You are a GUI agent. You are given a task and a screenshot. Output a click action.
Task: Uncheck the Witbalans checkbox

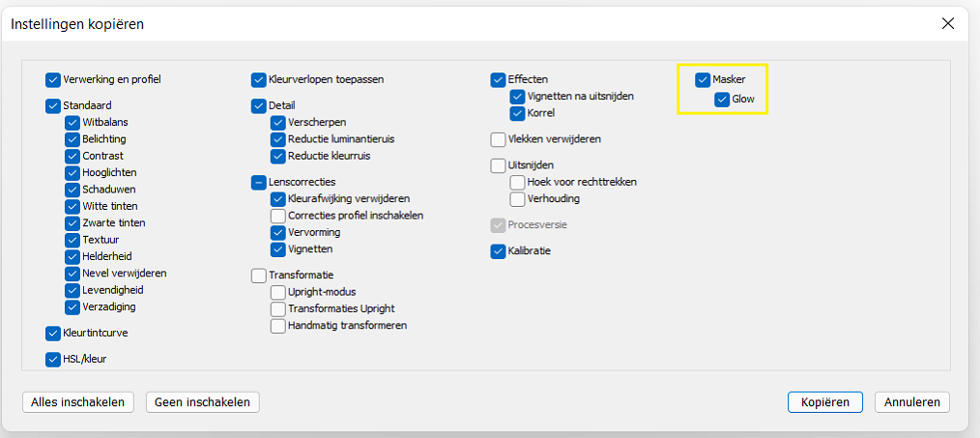pos(72,123)
